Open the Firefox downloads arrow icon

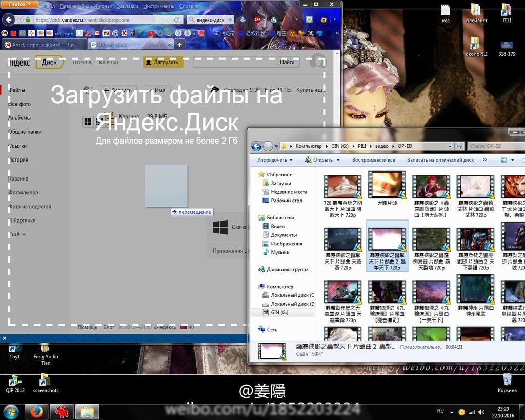(x=243, y=20)
